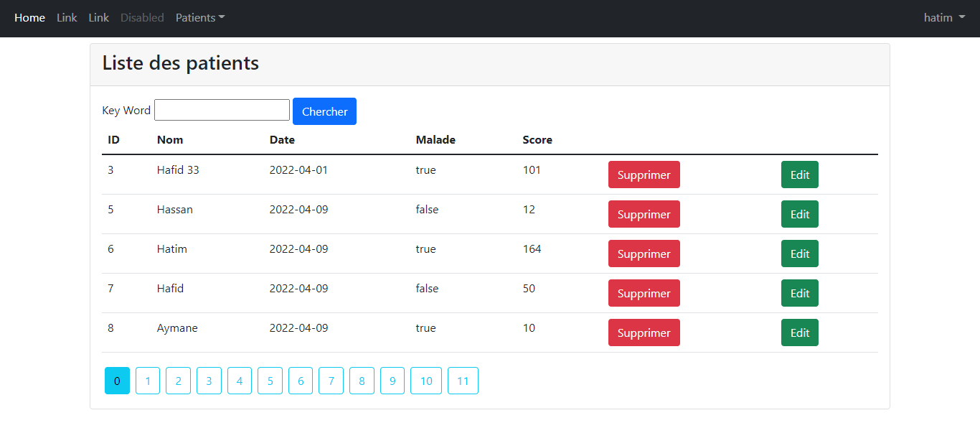Select the Home menu item
The height and width of the screenshot is (423, 980).
point(29,17)
